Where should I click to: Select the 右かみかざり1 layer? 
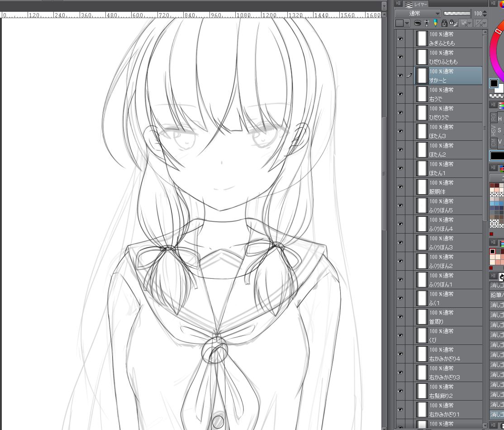click(x=448, y=410)
